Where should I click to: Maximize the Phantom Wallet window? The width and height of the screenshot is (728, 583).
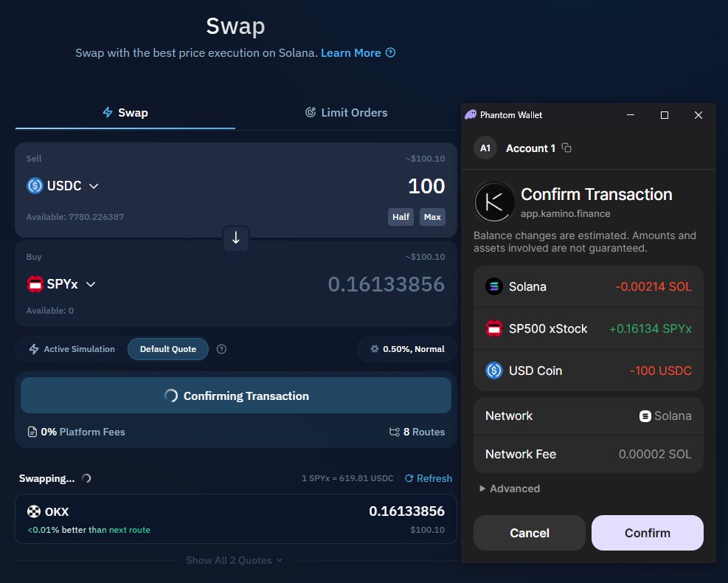coord(665,114)
